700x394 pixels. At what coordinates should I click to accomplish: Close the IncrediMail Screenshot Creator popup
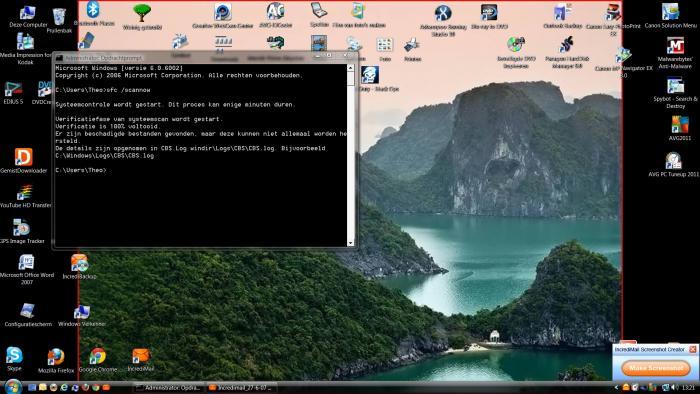pos(693,349)
